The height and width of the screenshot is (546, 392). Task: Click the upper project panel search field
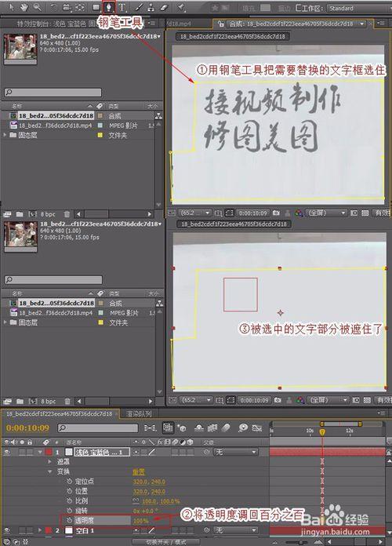53,93
